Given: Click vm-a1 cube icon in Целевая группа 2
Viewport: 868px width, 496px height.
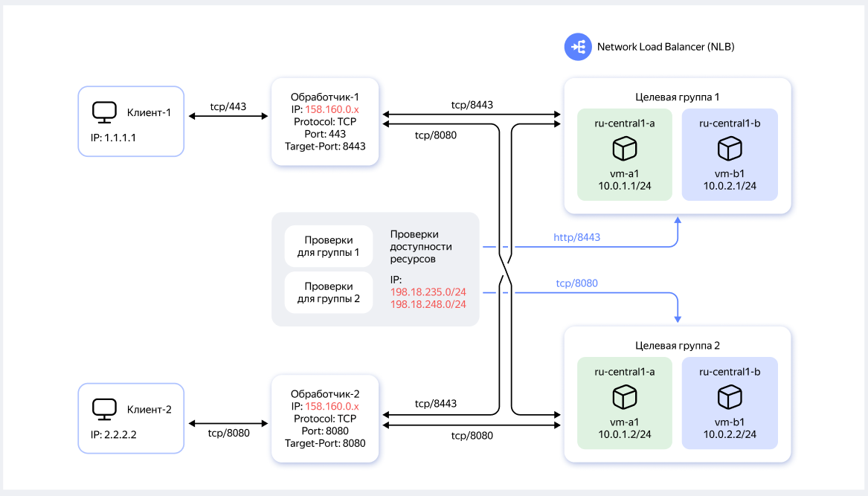Looking at the screenshot, I should (625, 397).
